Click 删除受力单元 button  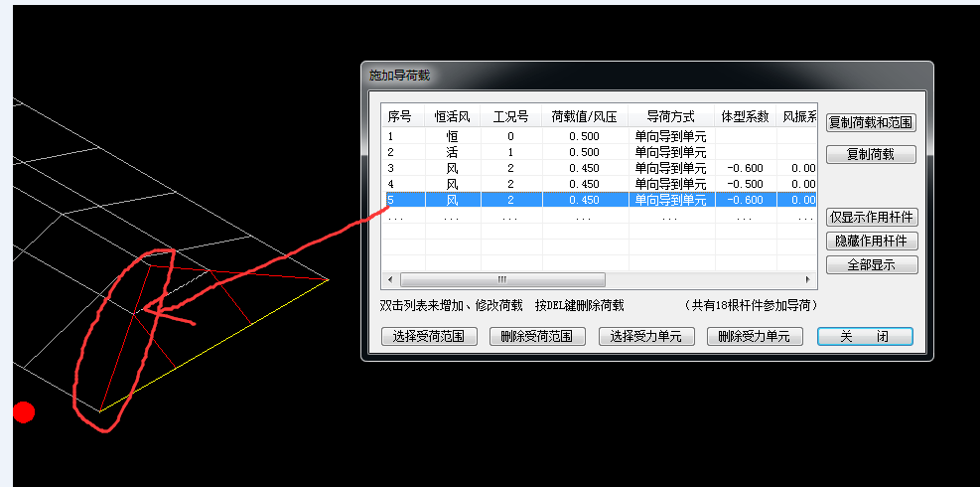point(755,336)
